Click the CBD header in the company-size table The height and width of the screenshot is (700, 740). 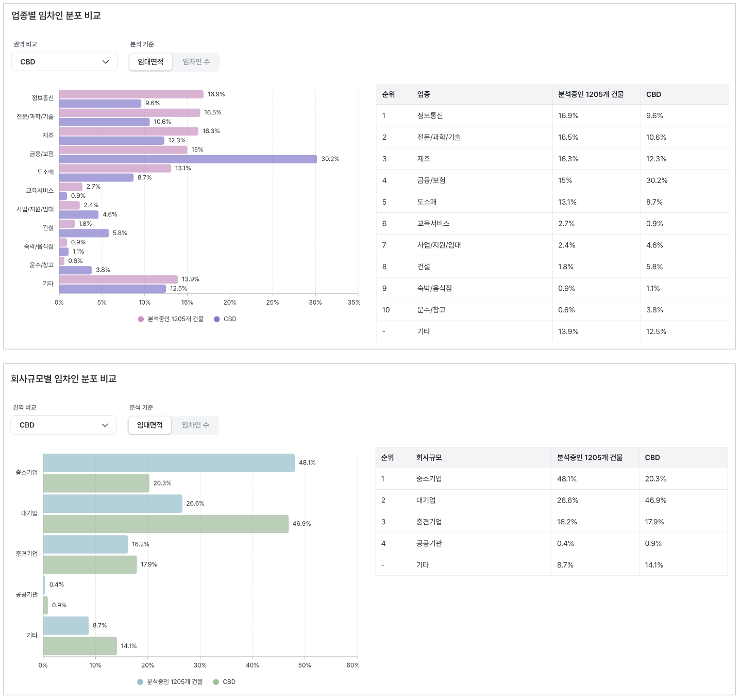pos(652,458)
